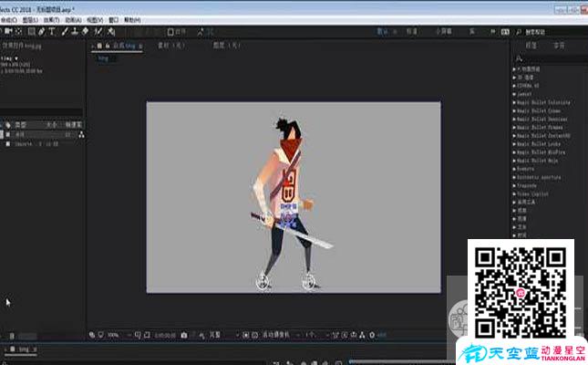Click the king breadcrumb in composition viewer
The height and width of the screenshot is (365, 588).
pos(103,58)
